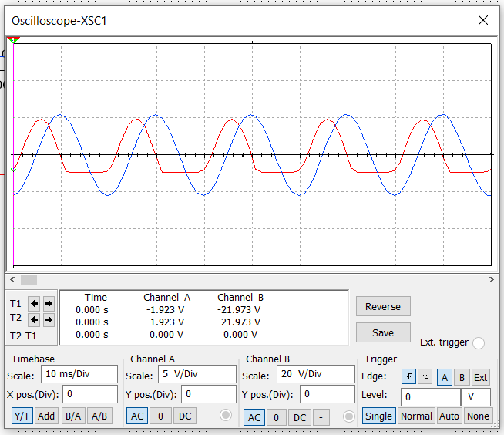Move cursor T1 left with arrow
The image size is (504, 435).
[x=35, y=303]
